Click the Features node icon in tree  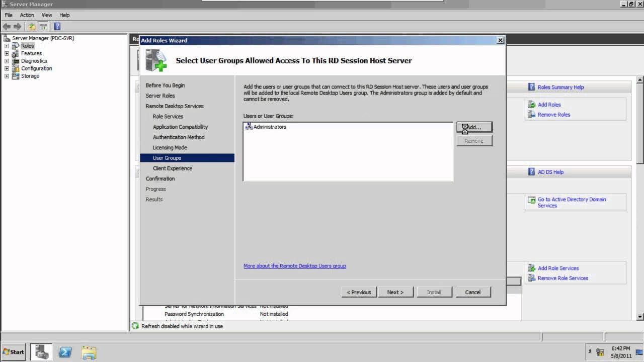tap(16, 53)
